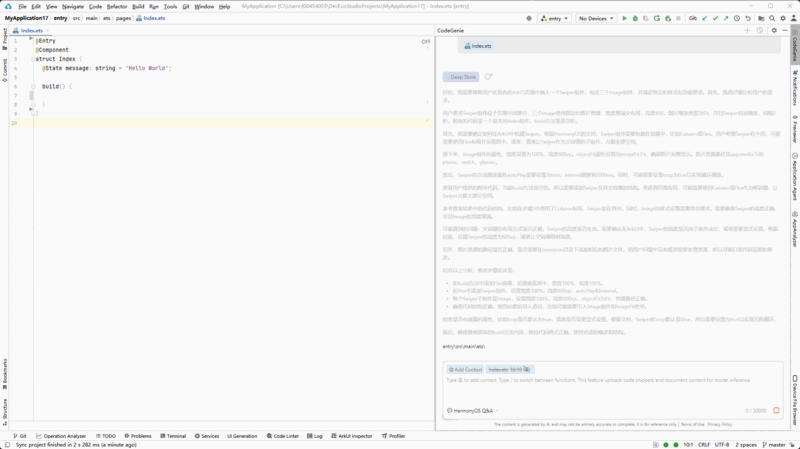Click the CodeGenie new chat plus icon
800x449 pixels.
click(747, 31)
